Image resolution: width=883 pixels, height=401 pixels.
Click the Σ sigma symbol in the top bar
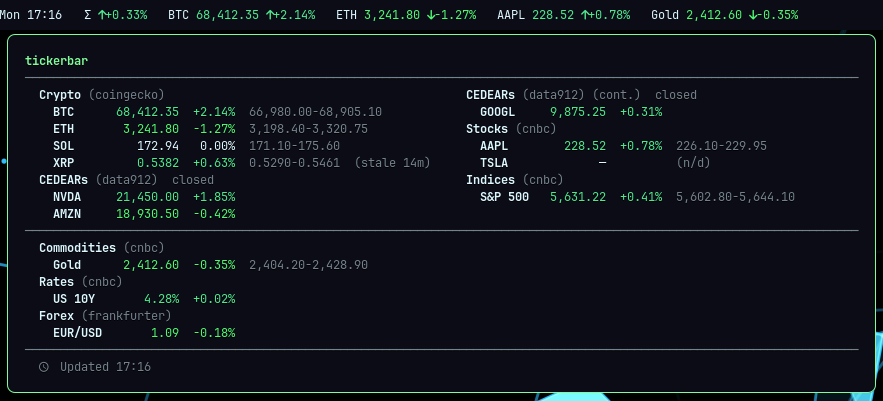click(x=87, y=15)
